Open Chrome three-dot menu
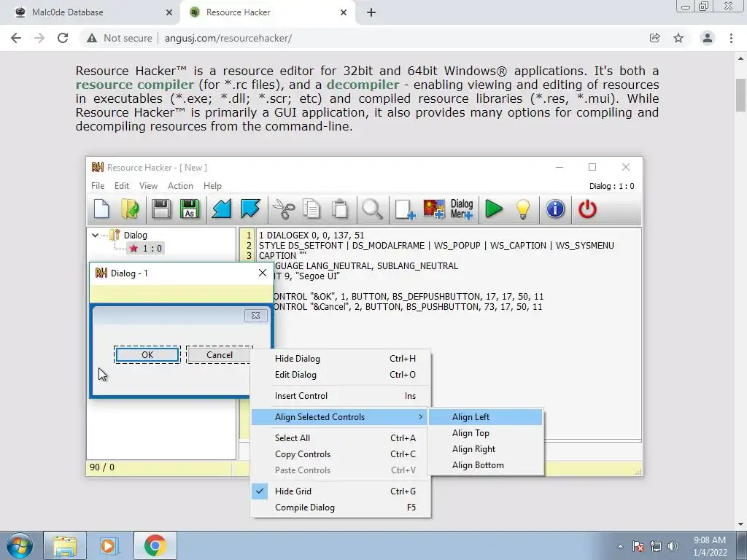The height and width of the screenshot is (560, 747). [x=731, y=38]
